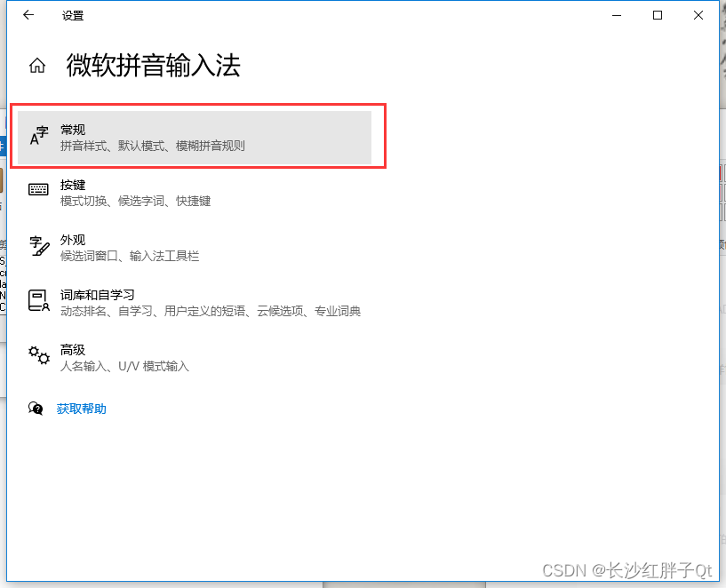
Task: Maximize the Settings window
Action: click(658, 15)
